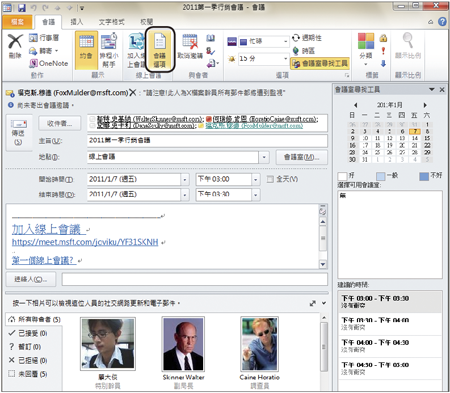Minimize the ribbon with the caret icon
This screenshot has width=450, height=393.
tap(431, 22)
